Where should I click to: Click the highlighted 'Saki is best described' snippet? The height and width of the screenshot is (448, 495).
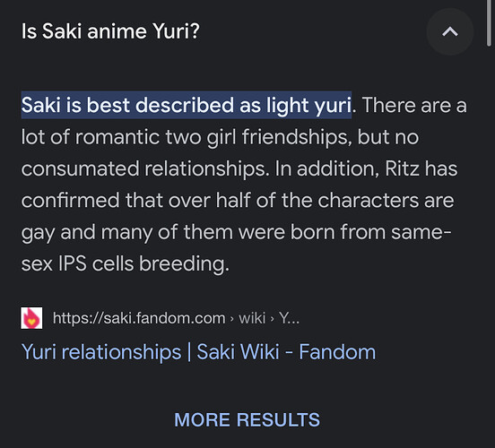[x=187, y=105]
